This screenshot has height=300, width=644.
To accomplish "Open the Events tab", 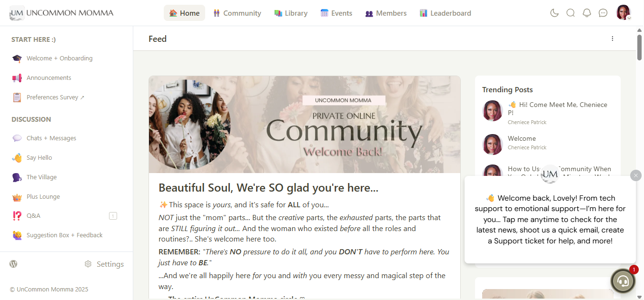I will [x=337, y=13].
